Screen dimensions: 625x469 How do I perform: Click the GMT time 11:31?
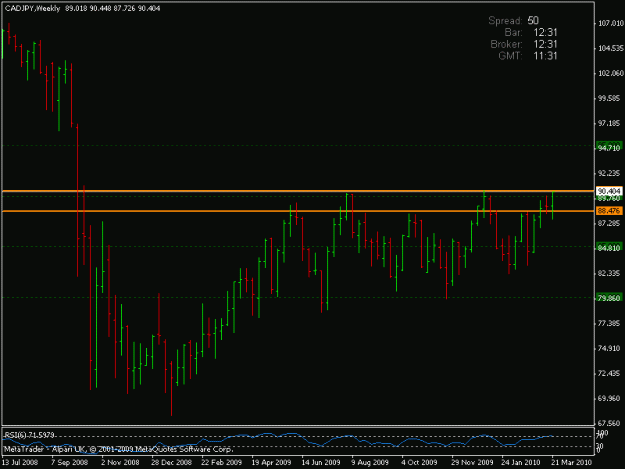[545, 56]
